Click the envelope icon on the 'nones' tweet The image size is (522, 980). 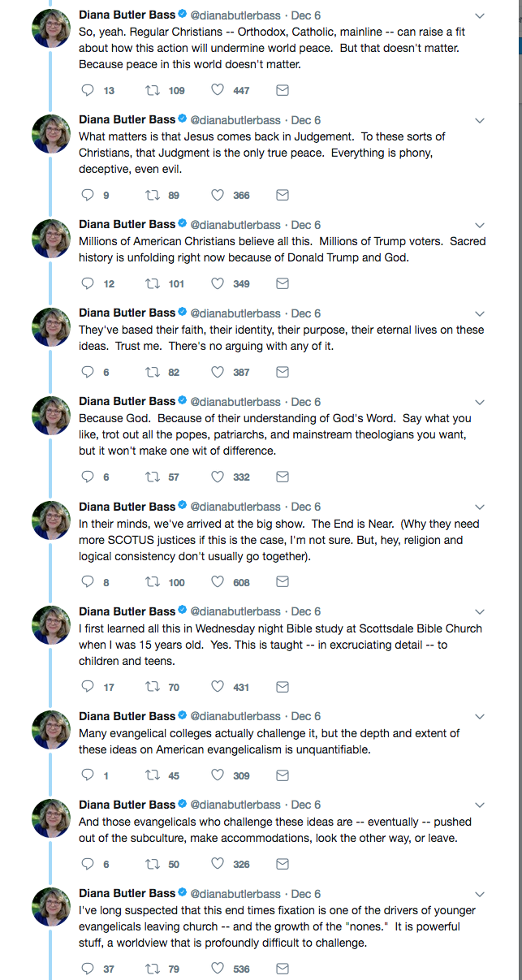point(283,969)
